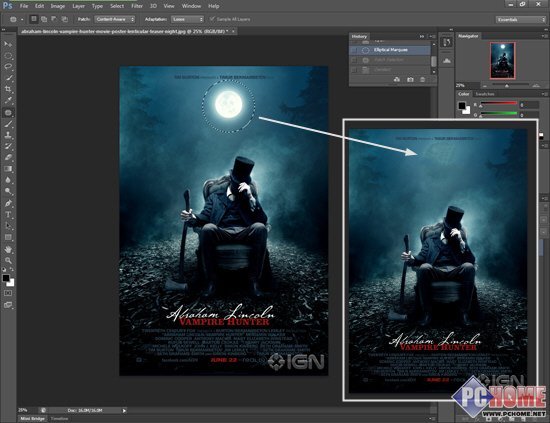Select the Patch healing tool
The image size is (550, 423).
(x=8, y=113)
